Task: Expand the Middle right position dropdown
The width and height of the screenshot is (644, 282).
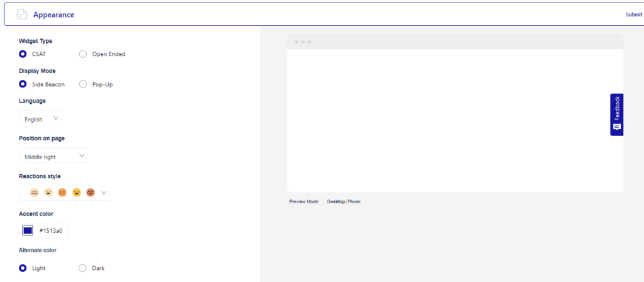Action: pyautogui.click(x=53, y=156)
